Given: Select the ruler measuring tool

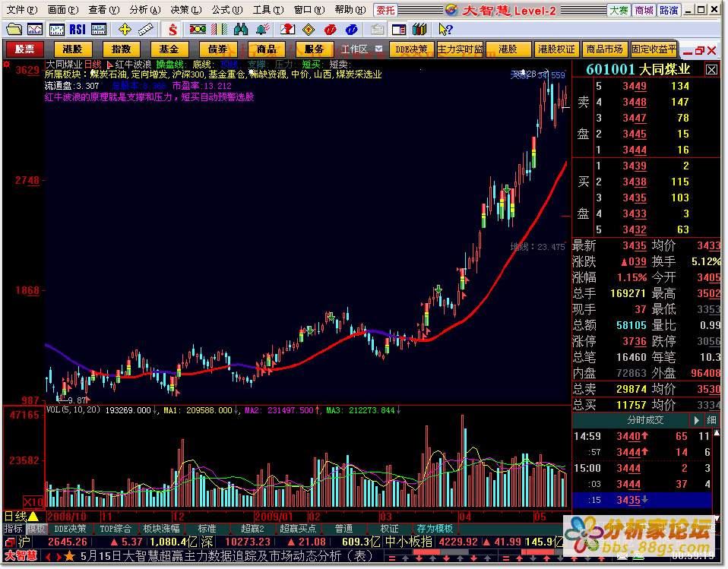Looking at the screenshot, I should pyautogui.click(x=146, y=30).
